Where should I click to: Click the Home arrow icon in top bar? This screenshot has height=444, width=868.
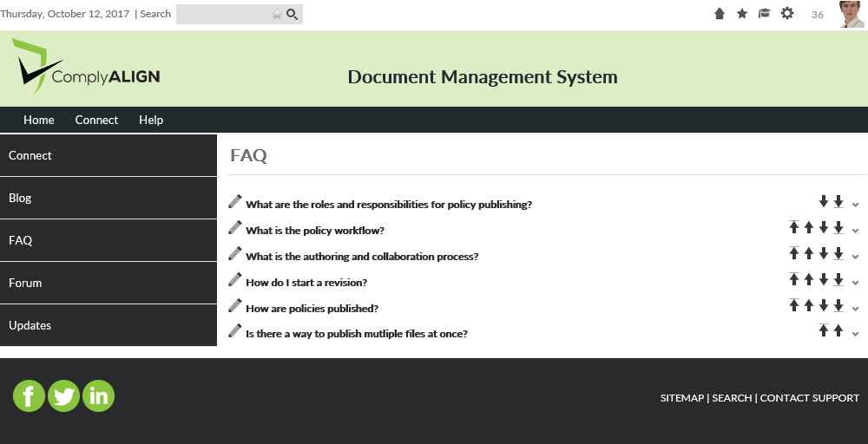719,14
